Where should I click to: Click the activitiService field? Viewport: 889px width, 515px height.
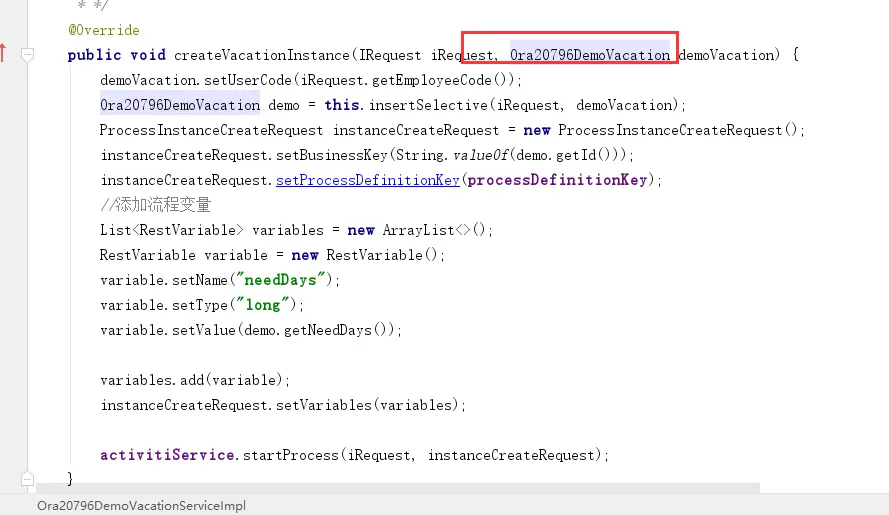point(167,455)
